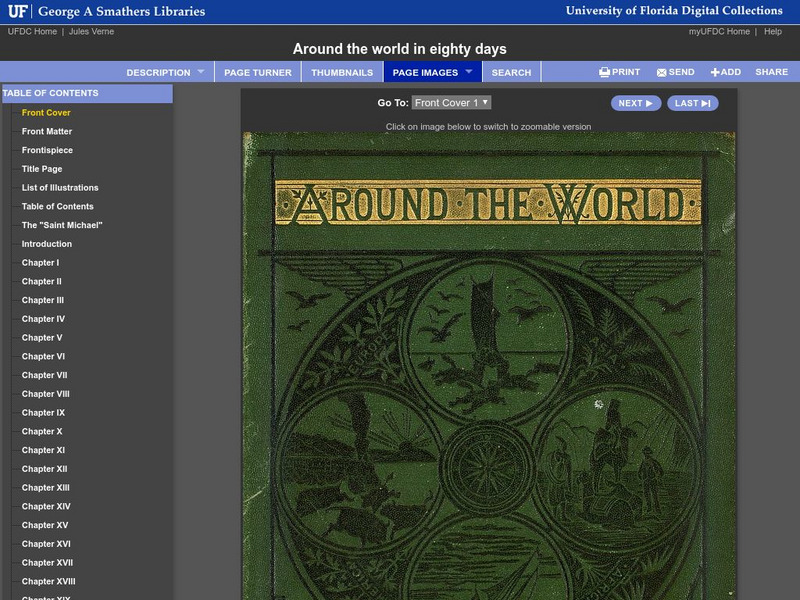
Task: Switch to the Page Turner tab
Action: 258,73
